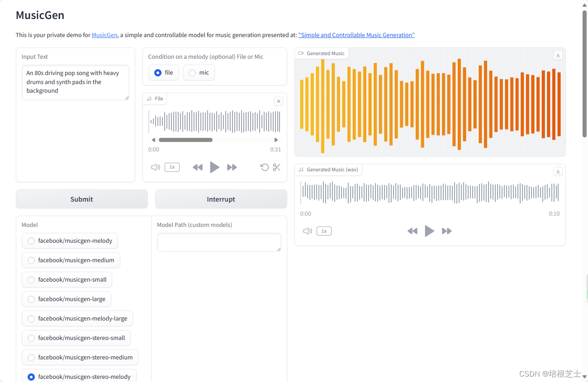Open the Simple and Controllable Music Generation link

pos(356,35)
